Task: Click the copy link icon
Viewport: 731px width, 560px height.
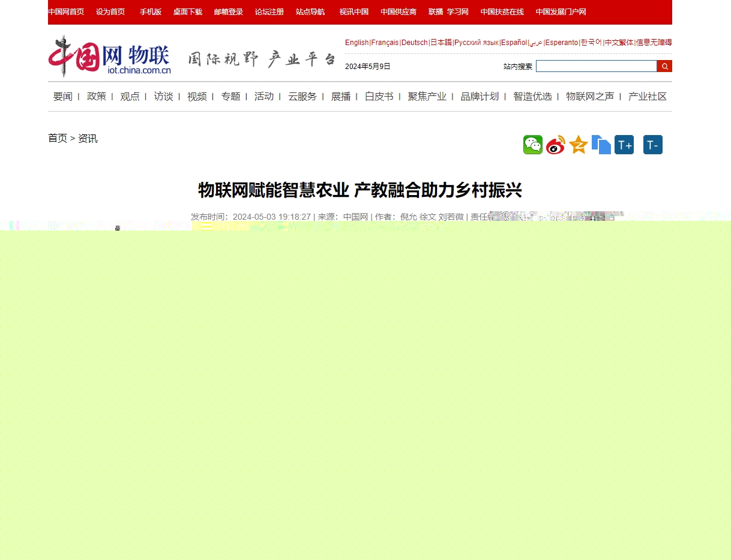Action: (x=601, y=145)
